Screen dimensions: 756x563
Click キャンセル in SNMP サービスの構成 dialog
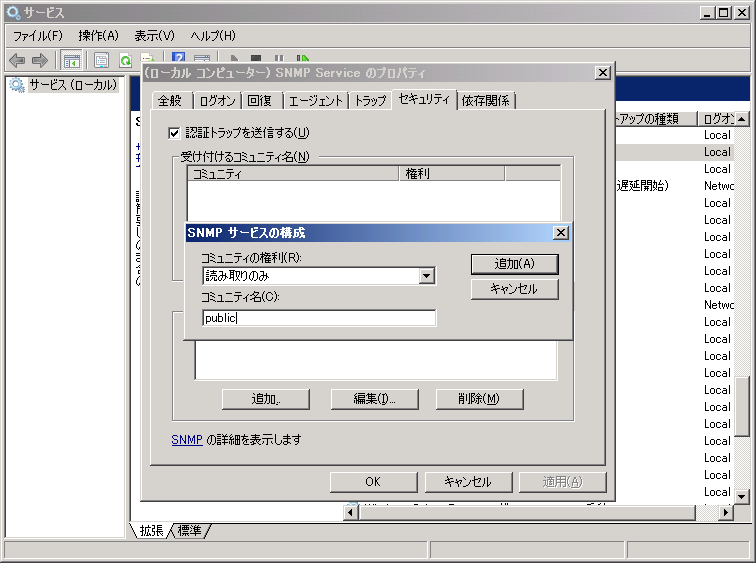(x=514, y=289)
